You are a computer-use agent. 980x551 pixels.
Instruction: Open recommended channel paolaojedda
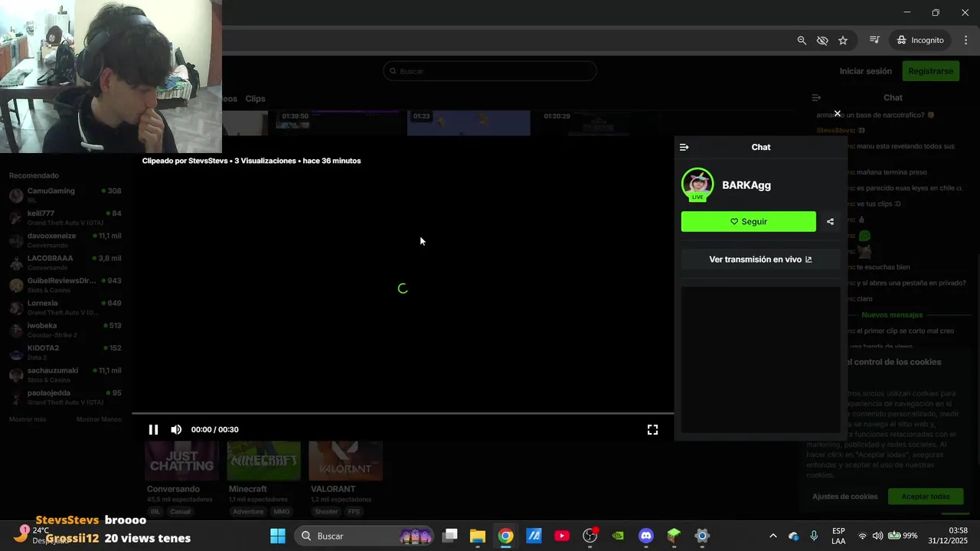65,397
